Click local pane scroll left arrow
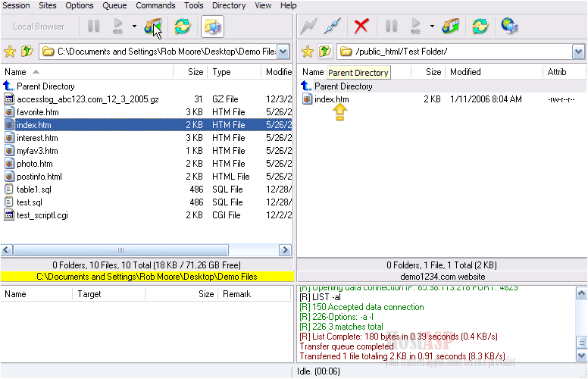Viewport: 588px width, 379px height. coord(7,250)
